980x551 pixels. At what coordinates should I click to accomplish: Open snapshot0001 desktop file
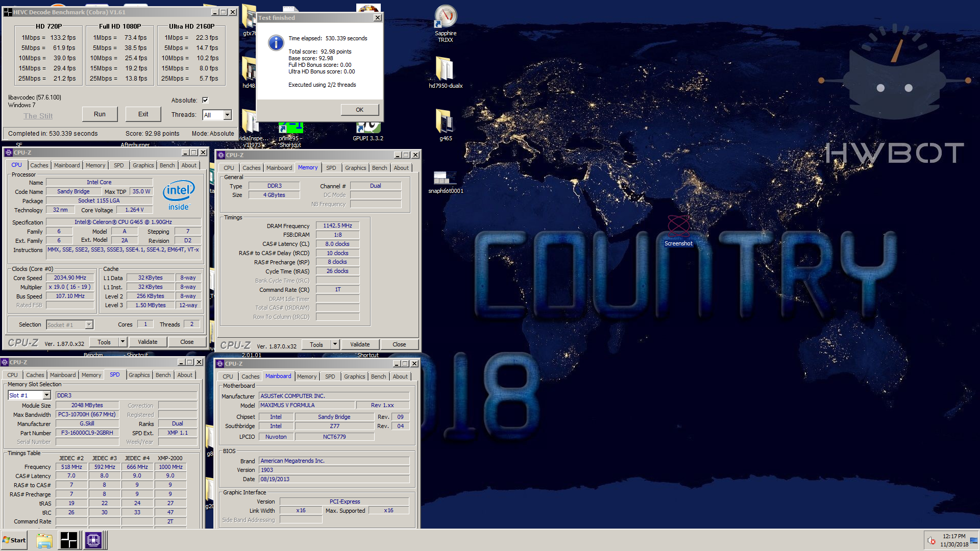click(x=446, y=182)
